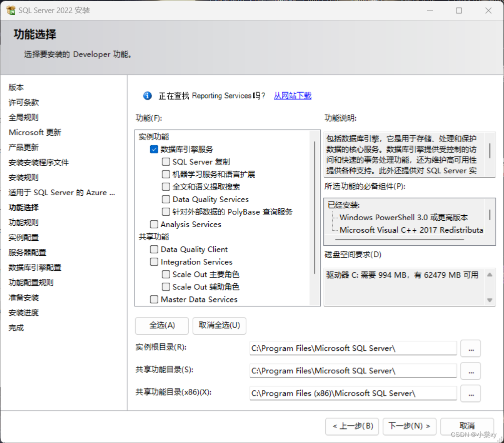Viewport: 504px width, 443px height.
Task: Click the 实例功能 group header
Action: click(154, 137)
